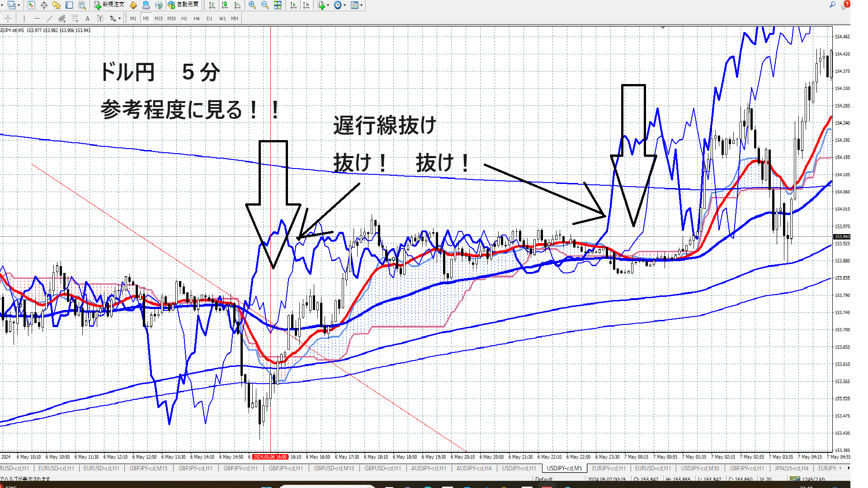
Task: Open the GBPUSD-cd,M15 chart tab
Action: [334, 468]
